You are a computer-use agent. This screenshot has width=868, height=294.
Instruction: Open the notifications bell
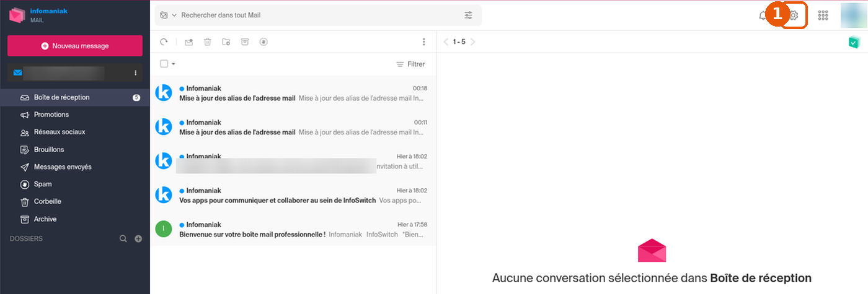[x=763, y=15]
